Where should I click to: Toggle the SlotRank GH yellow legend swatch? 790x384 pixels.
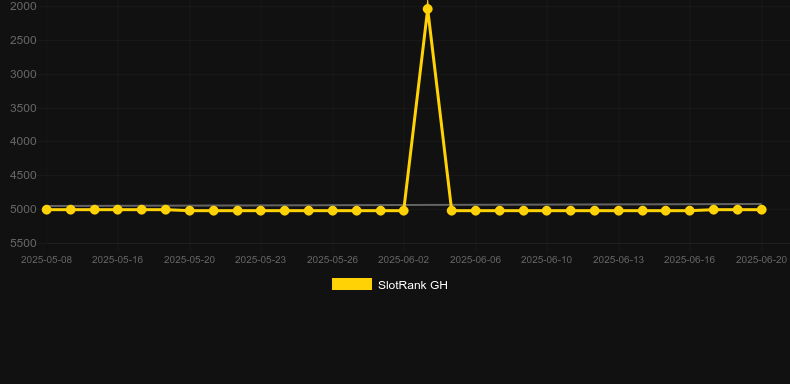[x=352, y=284]
